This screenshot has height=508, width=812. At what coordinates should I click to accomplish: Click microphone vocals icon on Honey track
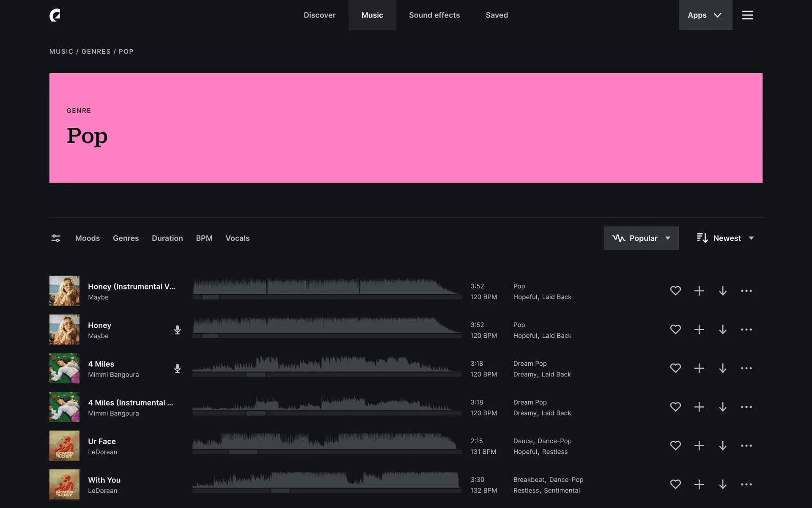coord(178,330)
